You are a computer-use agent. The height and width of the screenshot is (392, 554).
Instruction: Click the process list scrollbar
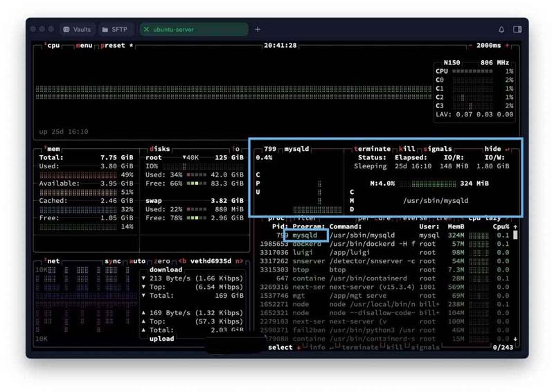[515, 284]
